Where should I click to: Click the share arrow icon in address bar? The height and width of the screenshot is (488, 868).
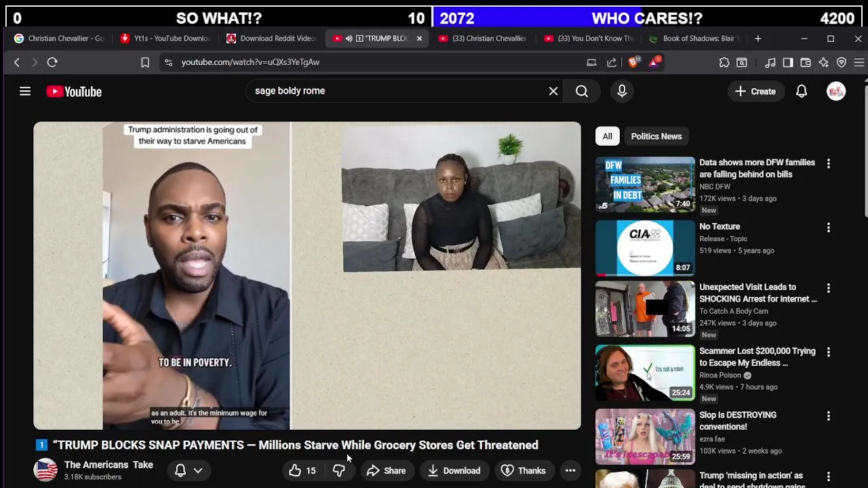tap(612, 62)
